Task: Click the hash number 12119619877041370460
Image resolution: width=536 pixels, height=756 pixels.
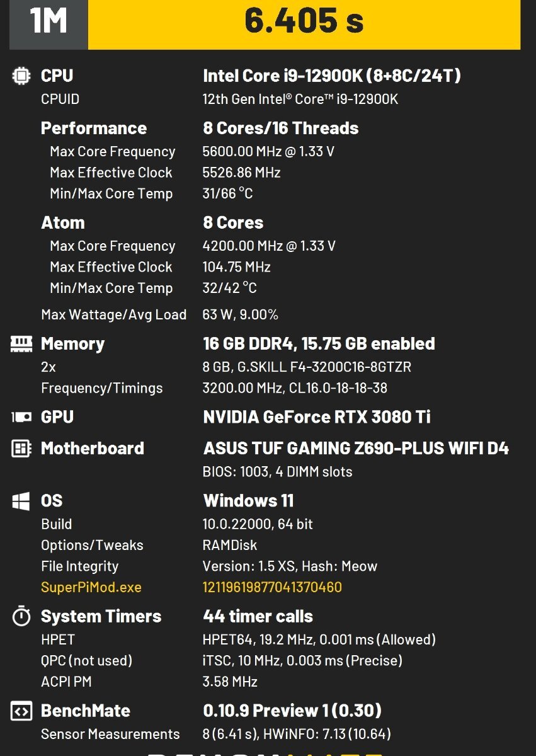Action: (272, 588)
